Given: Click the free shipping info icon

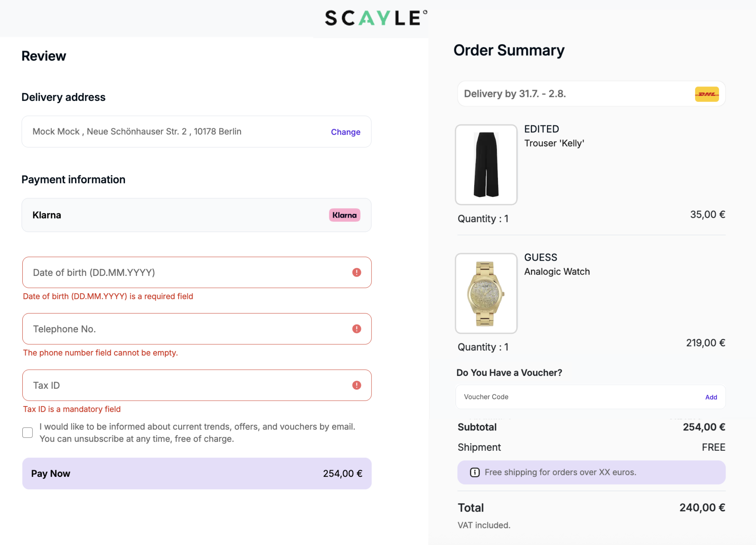Looking at the screenshot, I should [475, 472].
